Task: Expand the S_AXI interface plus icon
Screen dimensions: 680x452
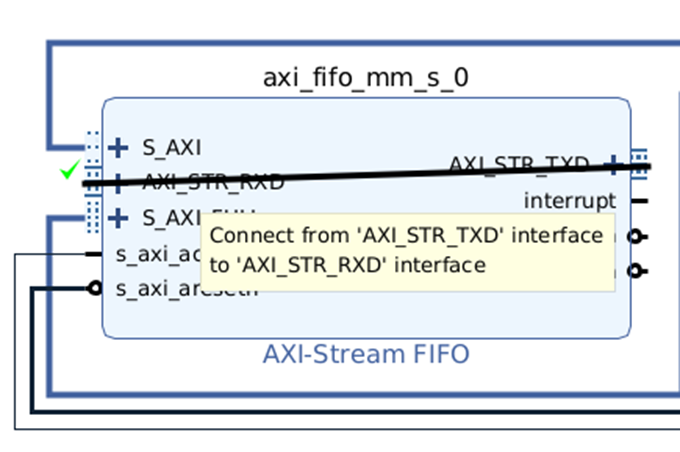Action: (x=118, y=148)
